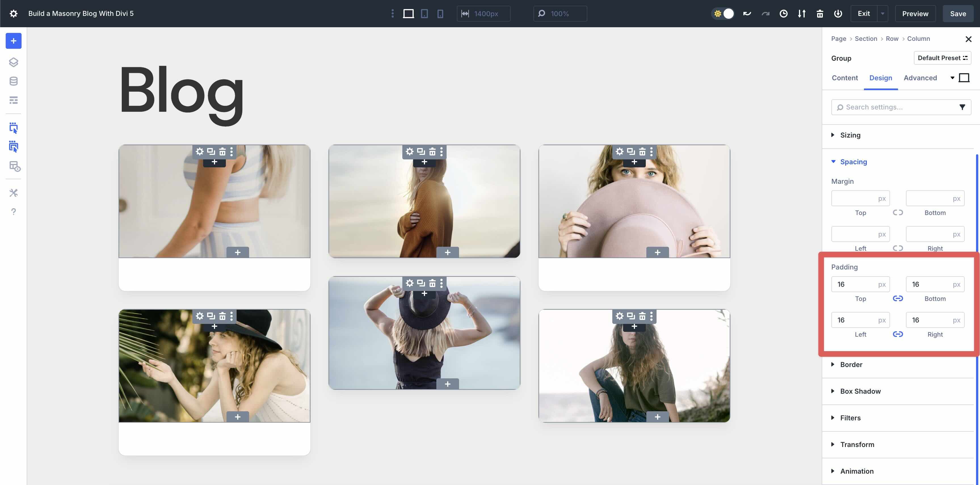Viewport: 980px width, 485px height.
Task: Open the Add Module panel
Action: (13, 41)
